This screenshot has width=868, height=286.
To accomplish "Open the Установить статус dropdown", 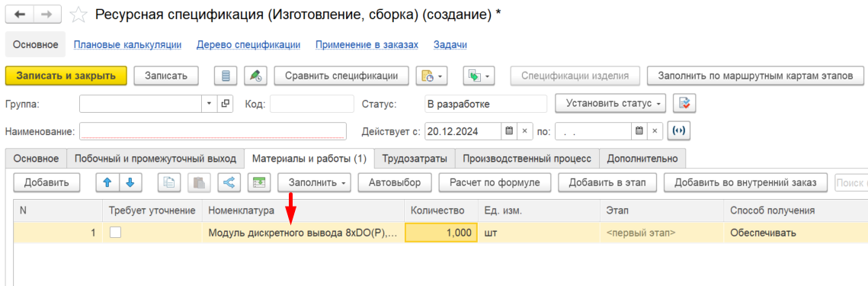I will pyautogui.click(x=610, y=104).
